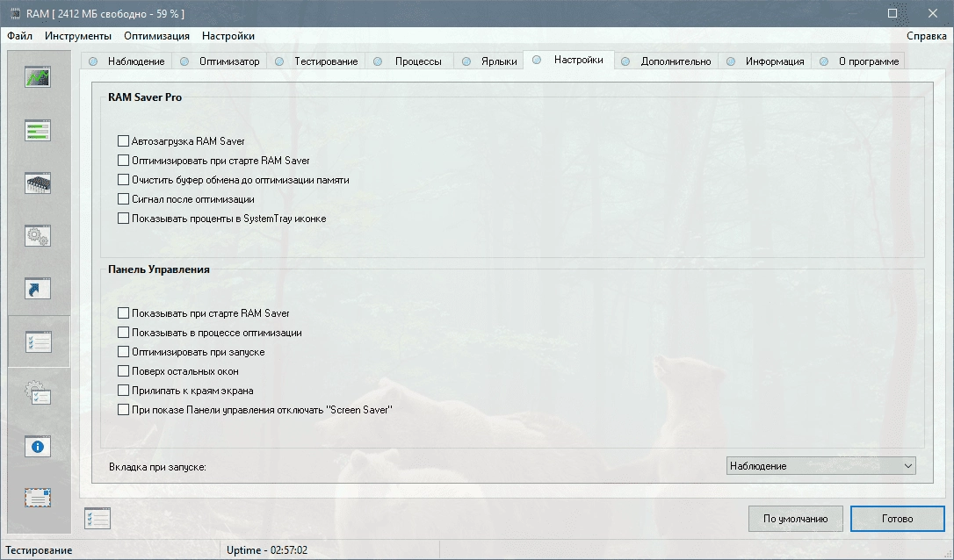
Task: Open the Оптимизация menu
Action: pos(156,36)
